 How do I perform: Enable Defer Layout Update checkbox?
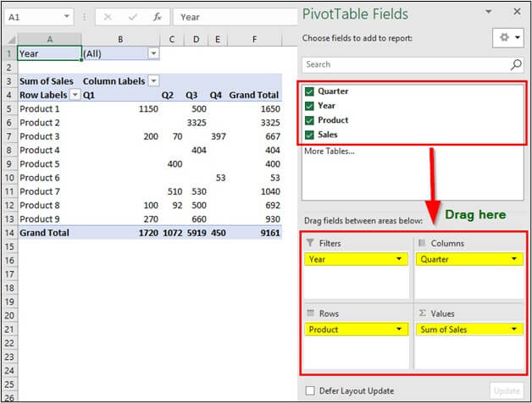[310, 391]
